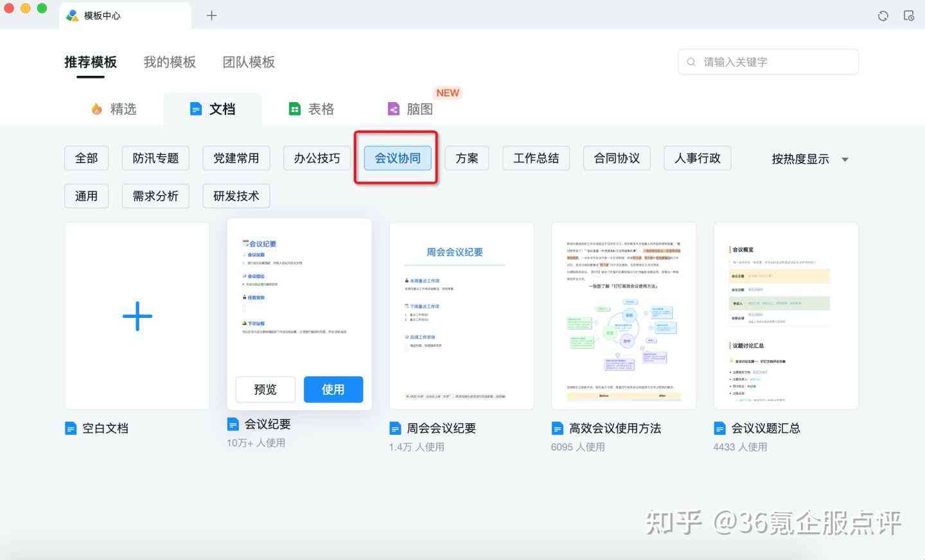Click the green spreadsheet icon beside 表格

point(294,109)
